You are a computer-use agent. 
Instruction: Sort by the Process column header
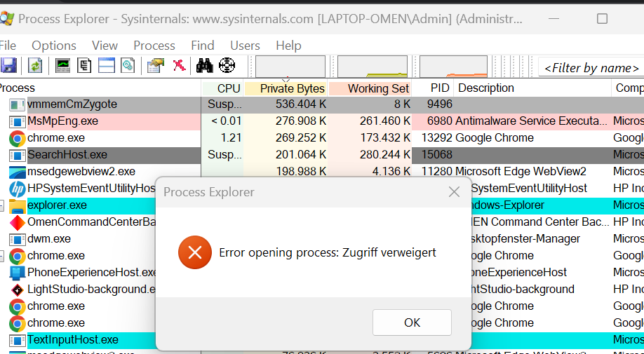100,88
